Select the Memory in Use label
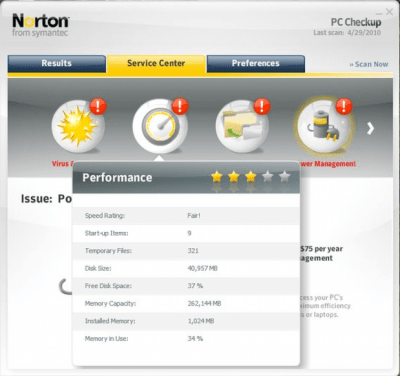The width and height of the screenshot is (400, 376). [x=107, y=339]
